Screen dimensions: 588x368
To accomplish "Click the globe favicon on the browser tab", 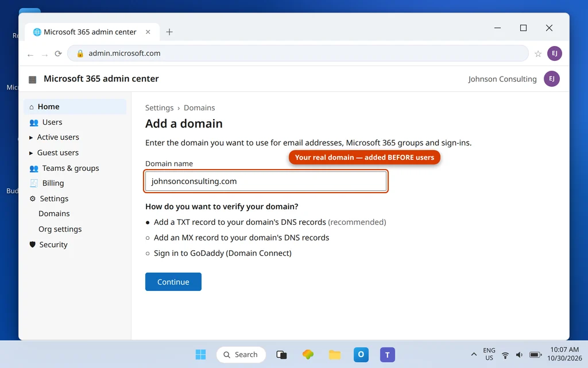I will click(x=37, y=32).
